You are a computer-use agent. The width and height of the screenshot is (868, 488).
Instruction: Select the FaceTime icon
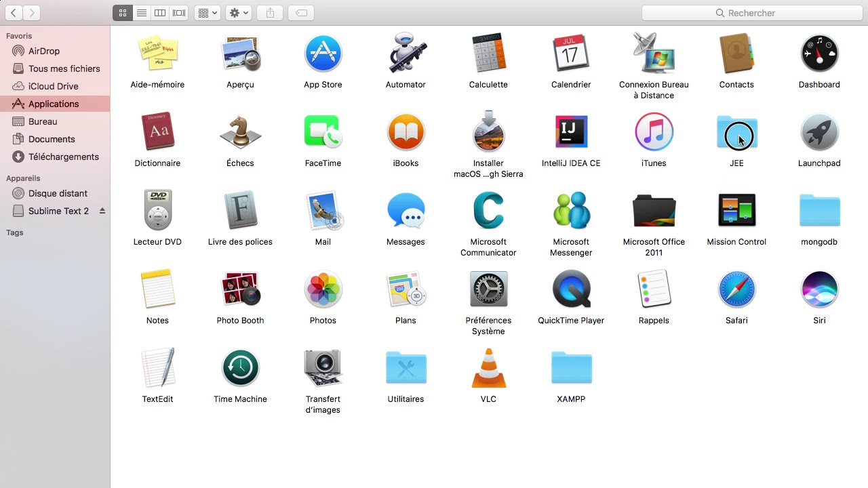[x=323, y=132]
